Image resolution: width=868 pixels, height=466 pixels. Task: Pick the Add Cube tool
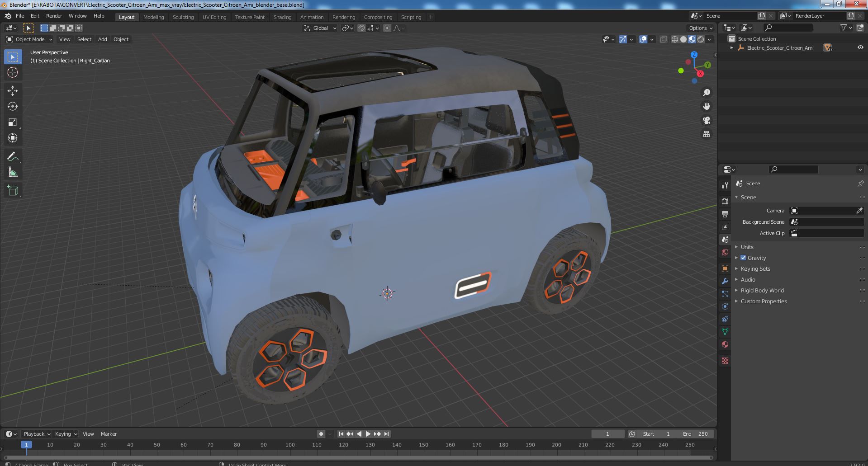point(13,191)
